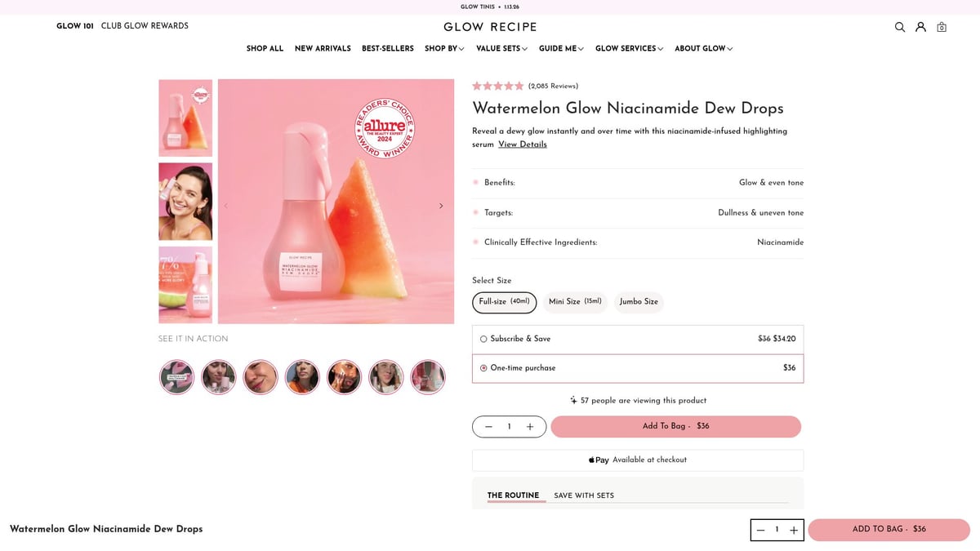The image size is (980, 551).
Task: Open the About Glow dropdown
Action: (702, 48)
